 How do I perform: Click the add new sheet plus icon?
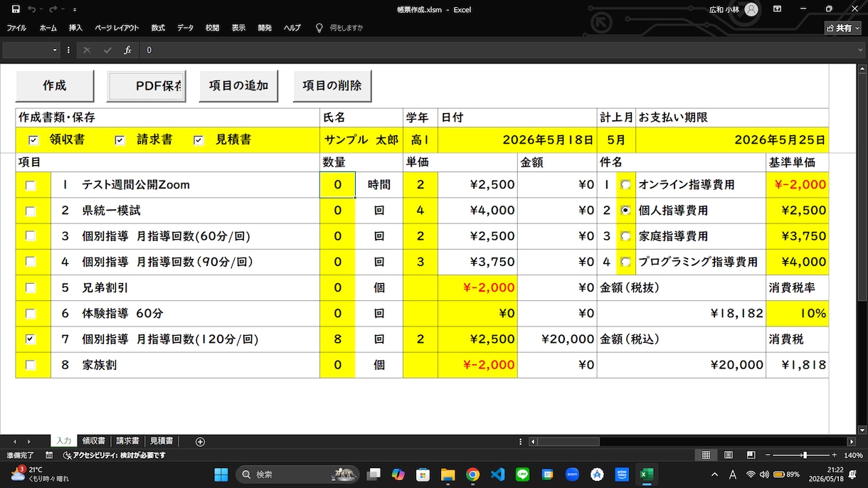(200, 442)
